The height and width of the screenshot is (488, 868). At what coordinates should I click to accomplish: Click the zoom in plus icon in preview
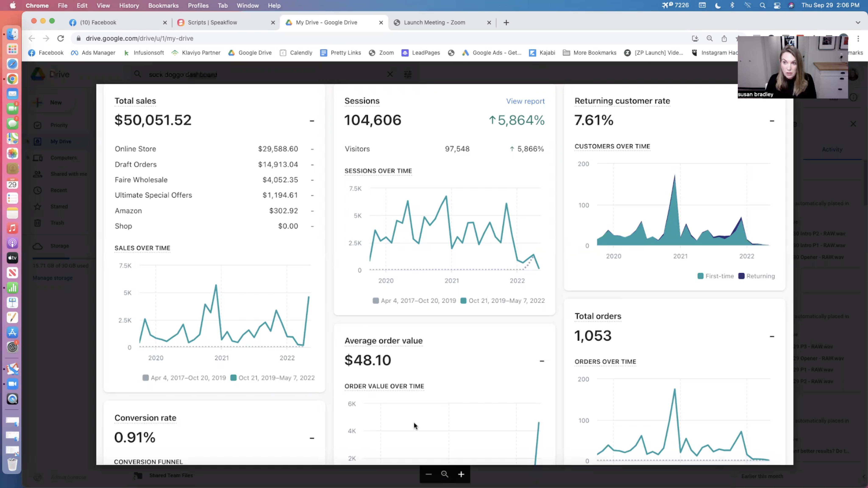(x=461, y=474)
